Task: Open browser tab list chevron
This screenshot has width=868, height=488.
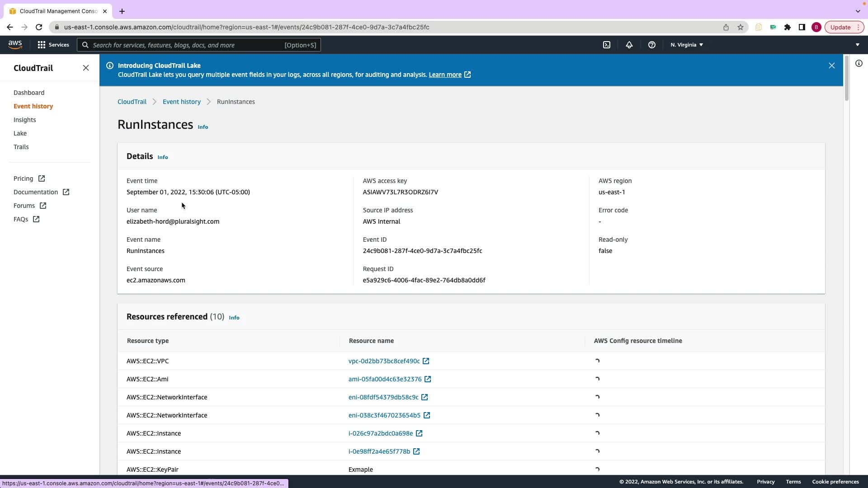Action: pyautogui.click(x=858, y=11)
